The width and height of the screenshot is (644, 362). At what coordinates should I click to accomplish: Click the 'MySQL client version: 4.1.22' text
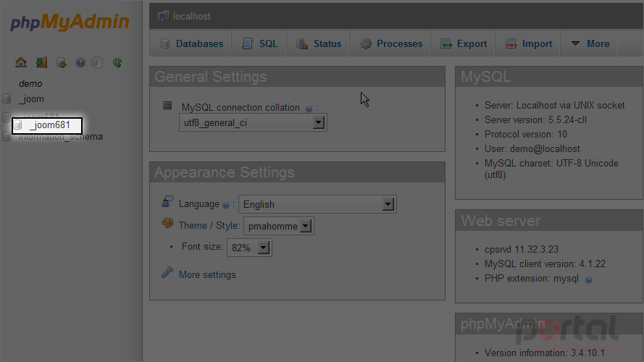545,264
